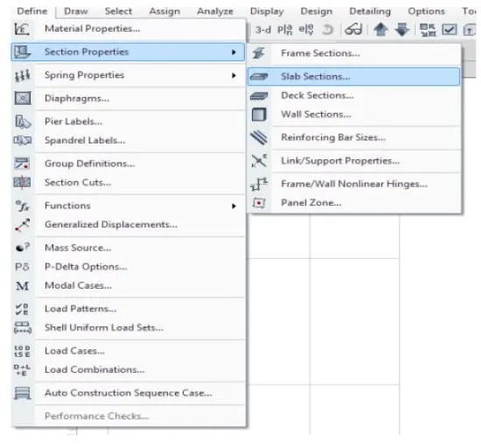Move up in list using up arrow icon

tap(380, 30)
